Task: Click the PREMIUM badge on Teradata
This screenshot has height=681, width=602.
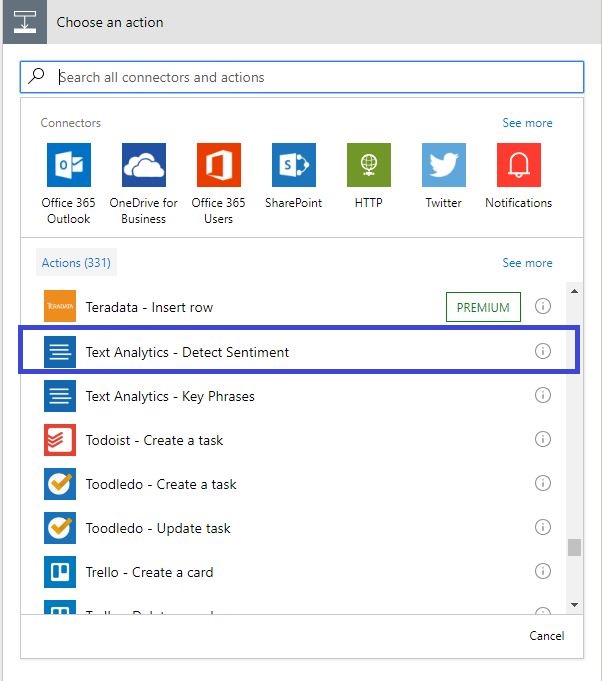Action: (483, 307)
